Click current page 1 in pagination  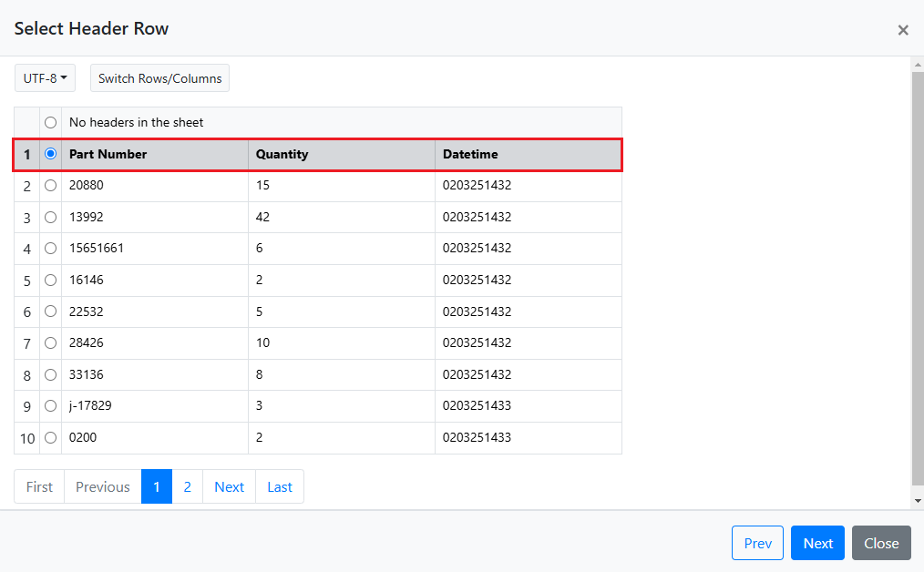pyautogui.click(x=157, y=486)
